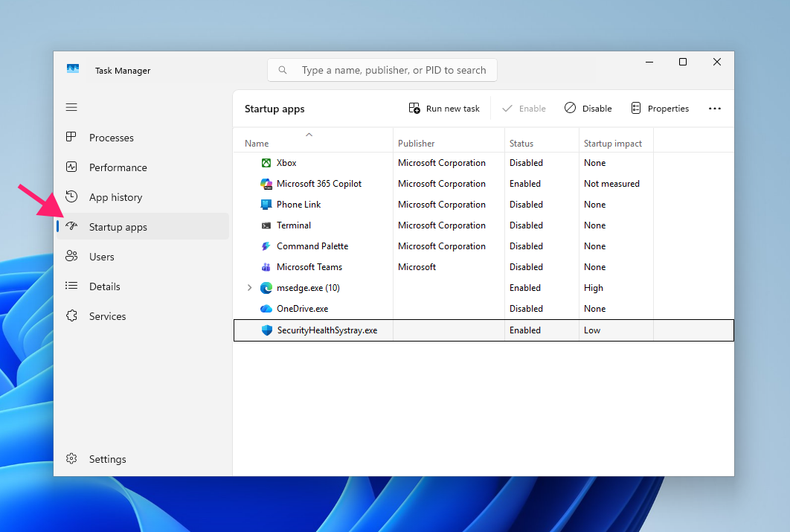Expand the msedge.exe (10) group

pos(249,288)
